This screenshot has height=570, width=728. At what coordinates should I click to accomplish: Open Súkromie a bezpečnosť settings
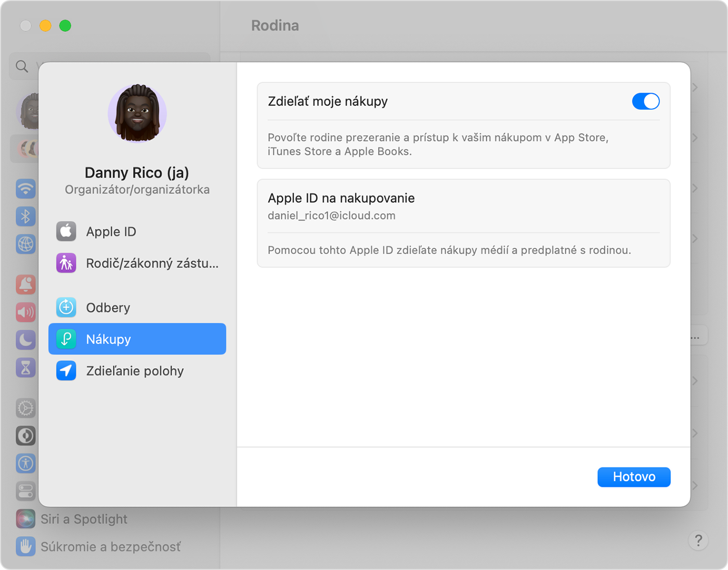(x=110, y=547)
